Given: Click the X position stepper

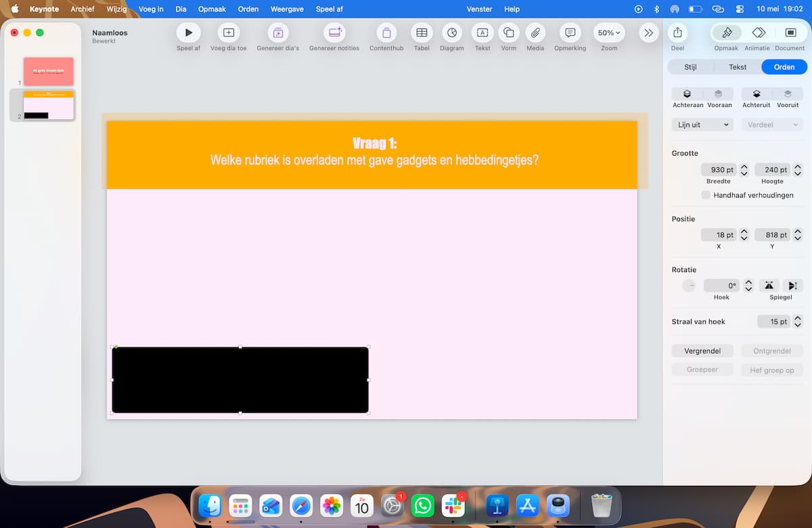Looking at the screenshot, I should click(744, 235).
